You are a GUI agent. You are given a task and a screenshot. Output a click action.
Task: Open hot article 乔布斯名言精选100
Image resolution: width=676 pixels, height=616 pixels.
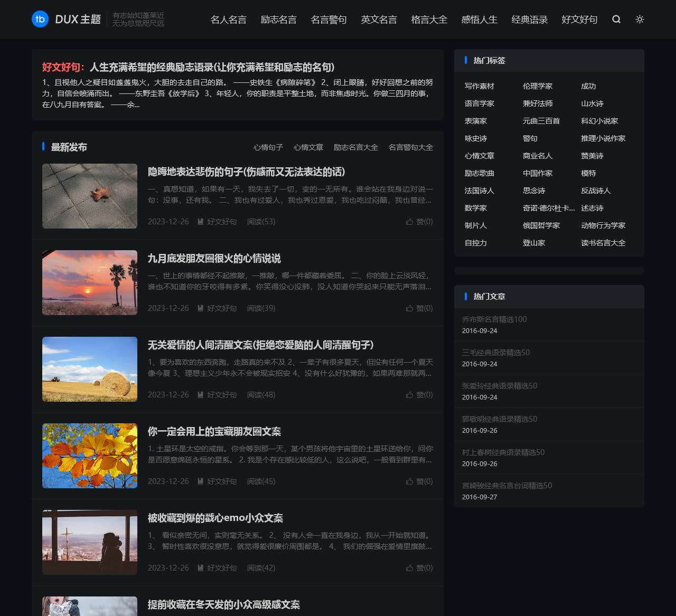pos(494,319)
